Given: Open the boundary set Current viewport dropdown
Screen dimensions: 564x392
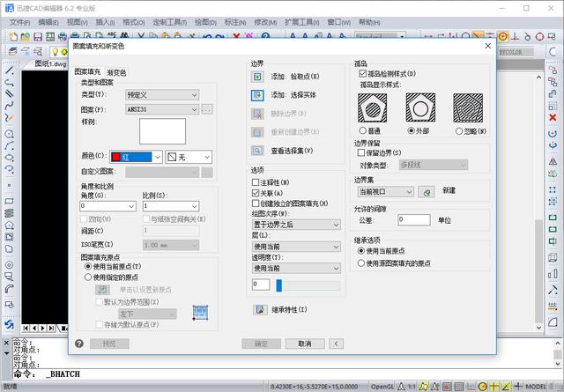Looking at the screenshot, I should 386,192.
